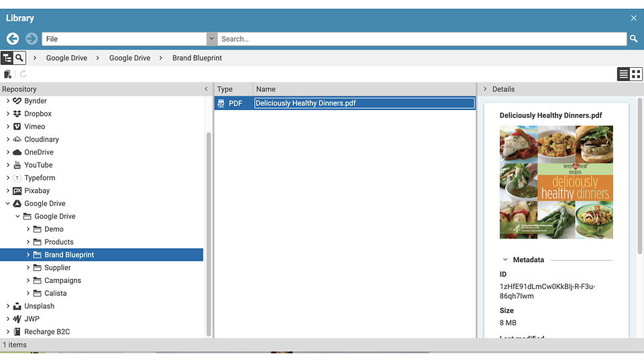Image resolution: width=644 pixels, height=362 pixels.
Task: Switch to search mode magnifier icon
Action: point(19,58)
